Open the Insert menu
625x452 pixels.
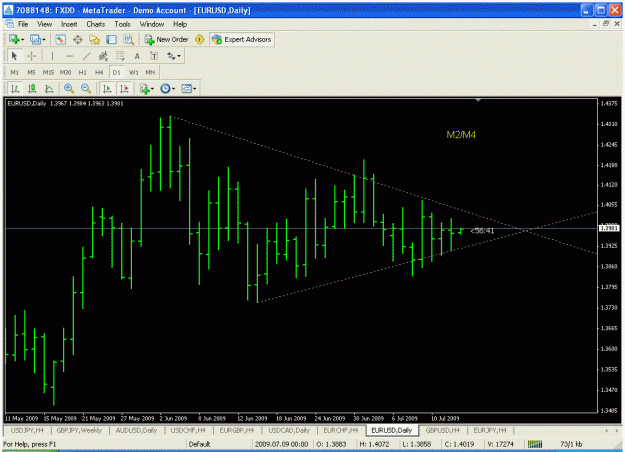tap(69, 24)
